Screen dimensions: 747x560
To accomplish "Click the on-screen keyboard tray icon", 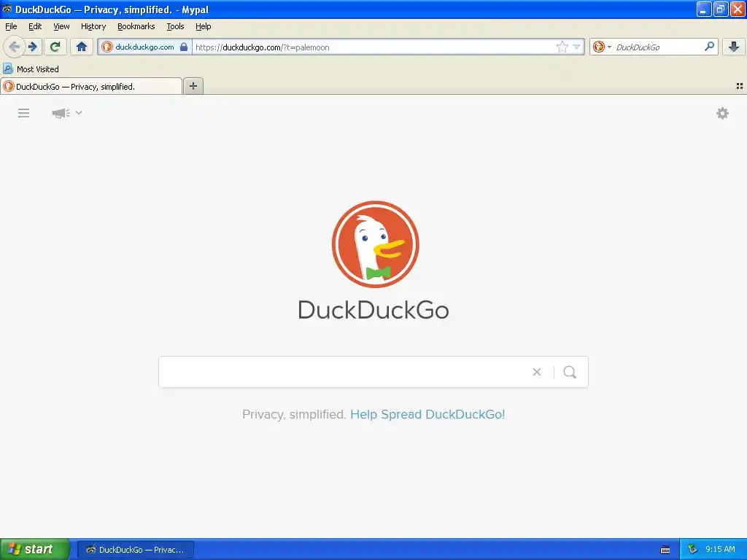I will click(x=665, y=550).
